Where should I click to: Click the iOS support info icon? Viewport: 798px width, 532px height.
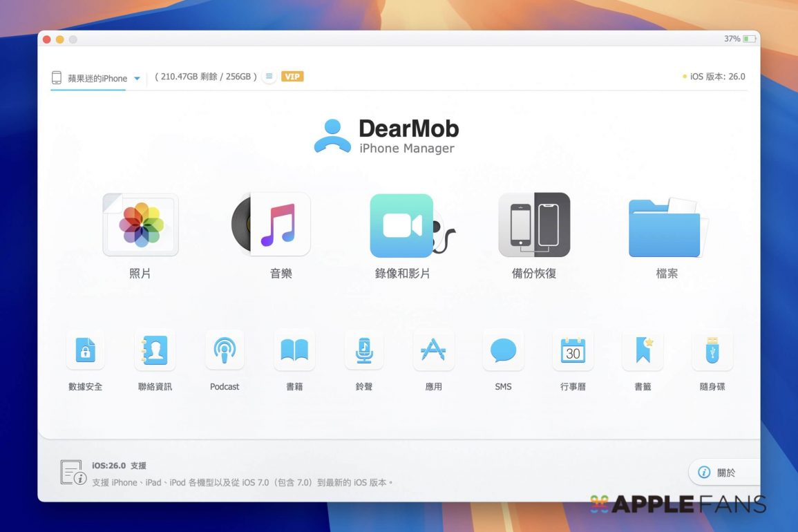[73, 473]
